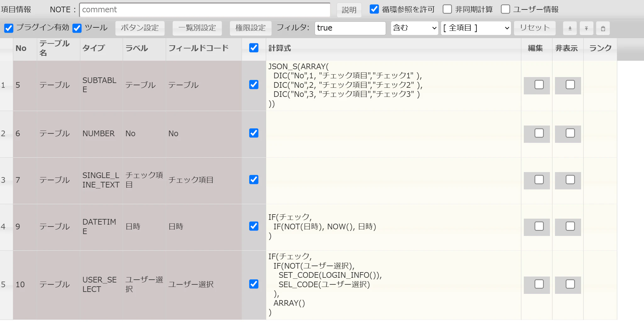Check the ユーザー情報 checkbox
This screenshot has height=330, width=644.
pos(505,9)
